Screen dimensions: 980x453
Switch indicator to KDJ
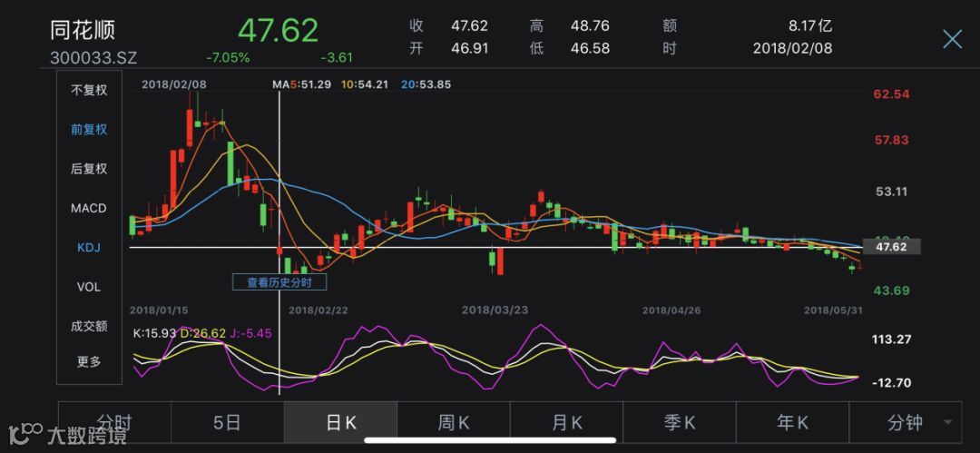click(x=89, y=248)
